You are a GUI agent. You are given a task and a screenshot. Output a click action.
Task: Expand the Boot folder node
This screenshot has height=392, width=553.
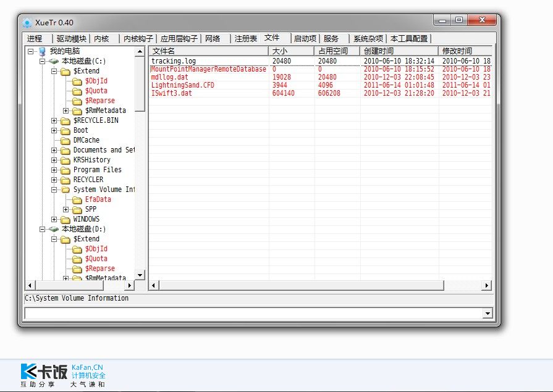click(x=54, y=130)
